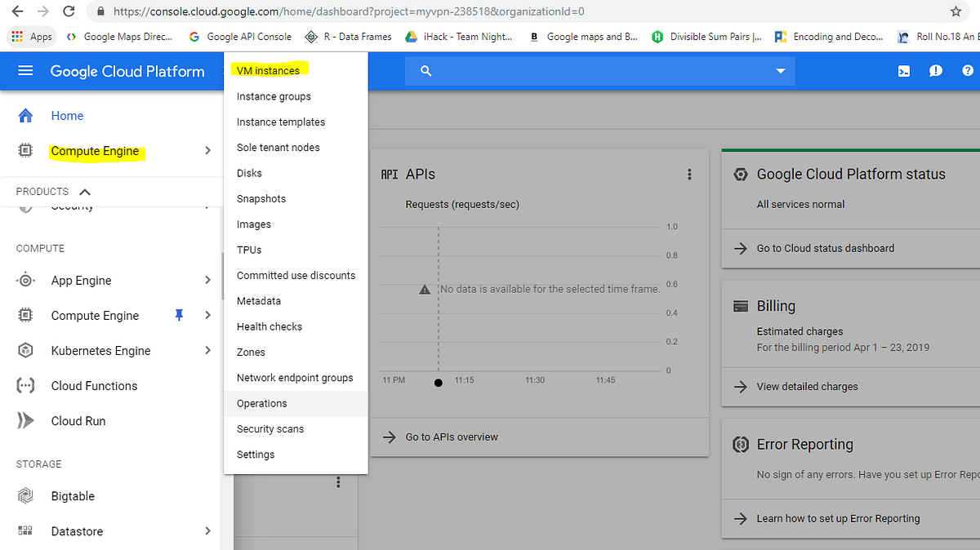980x550 pixels.
Task: Open three-dot menu on lower left card
Action: [338, 483]
